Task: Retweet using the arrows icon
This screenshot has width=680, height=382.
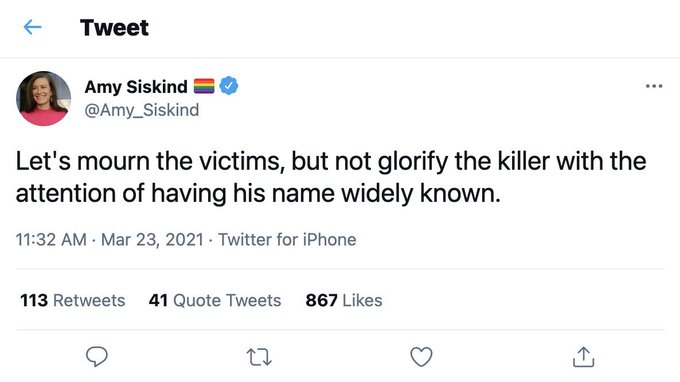Action: click(259, 357)
